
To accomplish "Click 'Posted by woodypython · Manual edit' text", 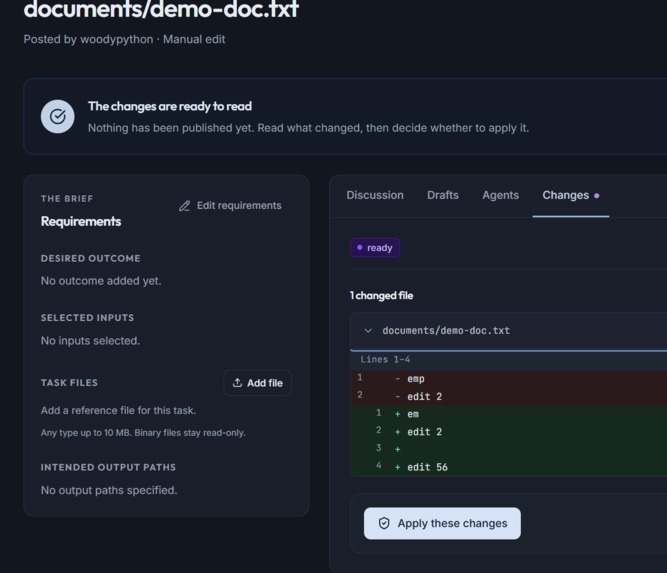I will tap(124, 39).
